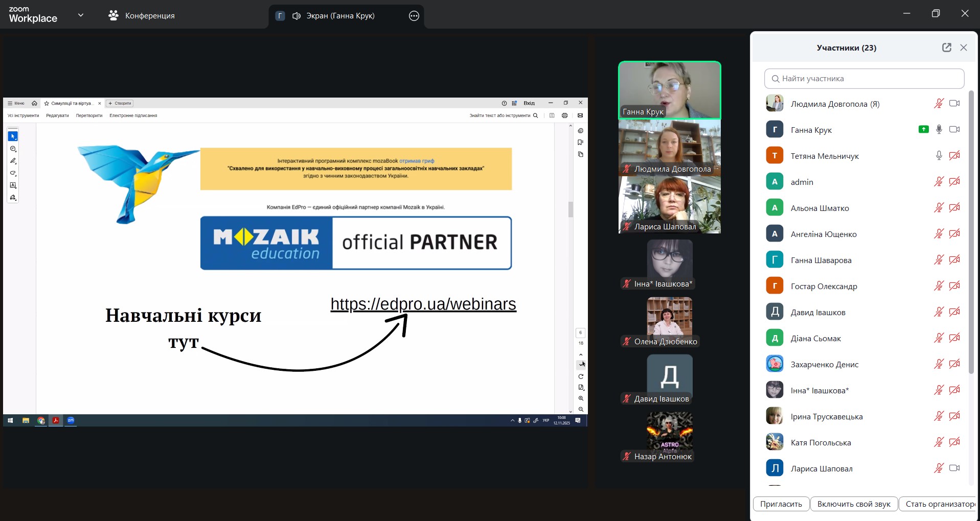Click the Конференция meeting icon
Image resolution: width=980 pixels, height=521 pixels.
coord(113,16)
